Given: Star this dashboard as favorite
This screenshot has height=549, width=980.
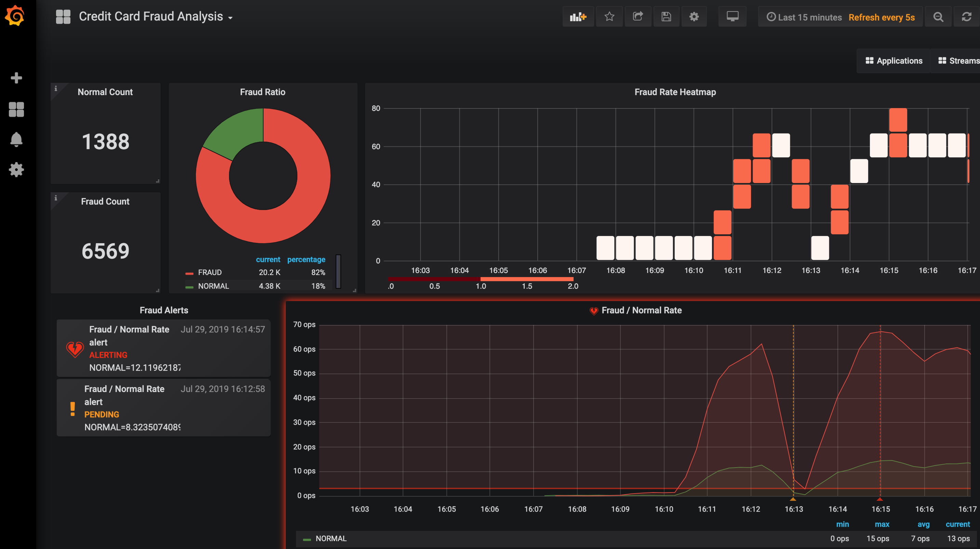Looking at the screenshot, I should coord(609,17).
